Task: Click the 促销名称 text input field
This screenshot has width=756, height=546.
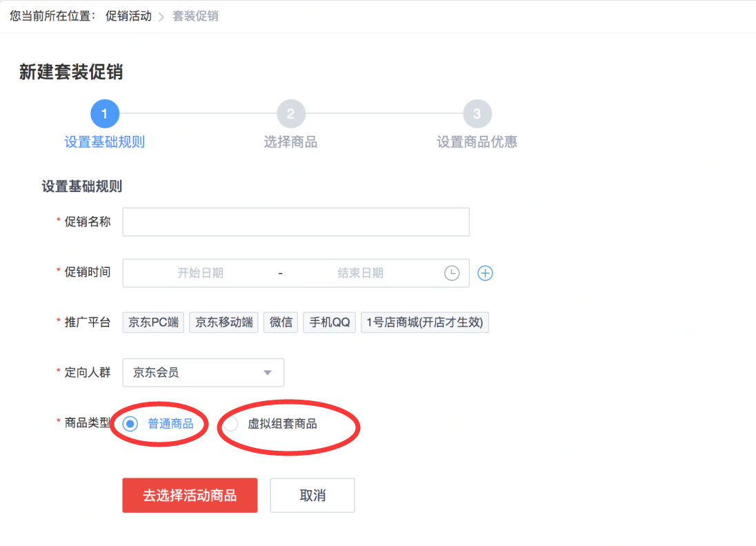Action: point(296,222)
